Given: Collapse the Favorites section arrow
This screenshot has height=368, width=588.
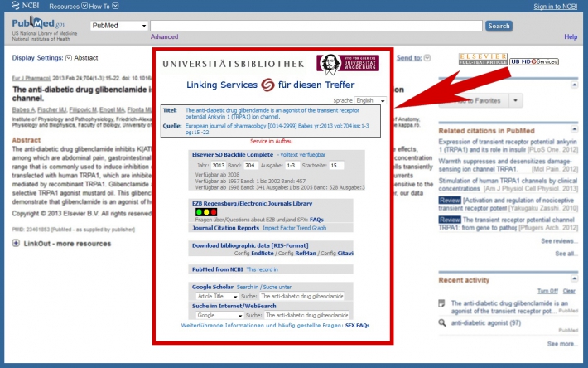Looking at the screenshot, I should pos(574,85).
